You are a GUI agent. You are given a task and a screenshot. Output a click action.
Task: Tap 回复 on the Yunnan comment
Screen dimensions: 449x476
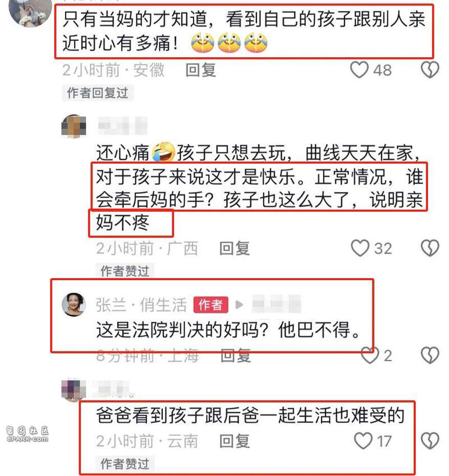(235, 441)
